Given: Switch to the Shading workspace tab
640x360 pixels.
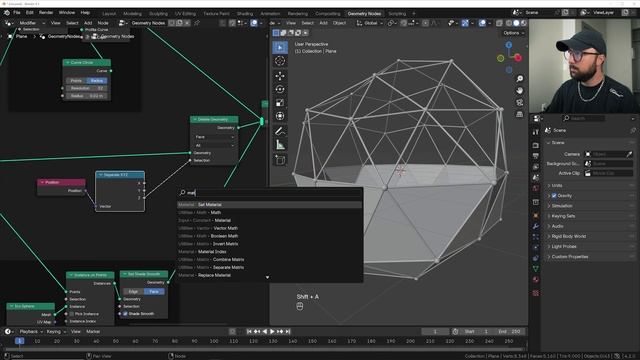Looking at the screenshot, I should (245, 13).
